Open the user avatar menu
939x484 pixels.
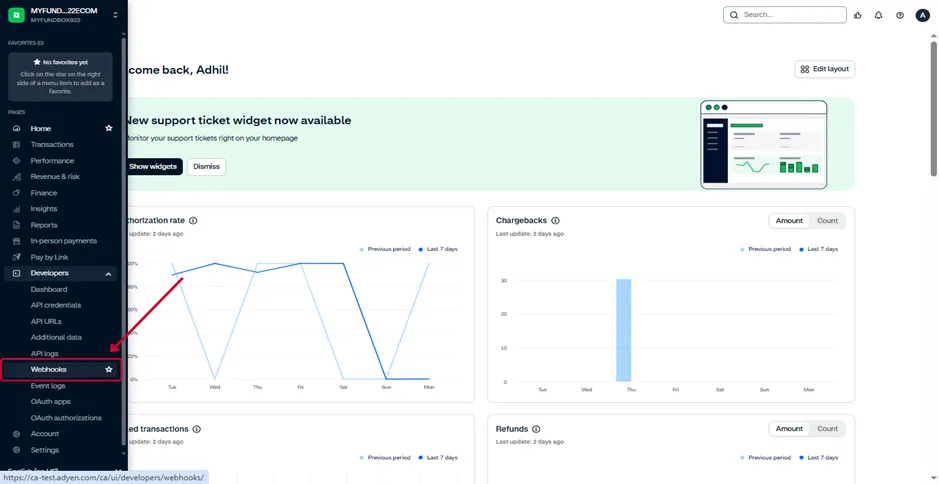922,16
